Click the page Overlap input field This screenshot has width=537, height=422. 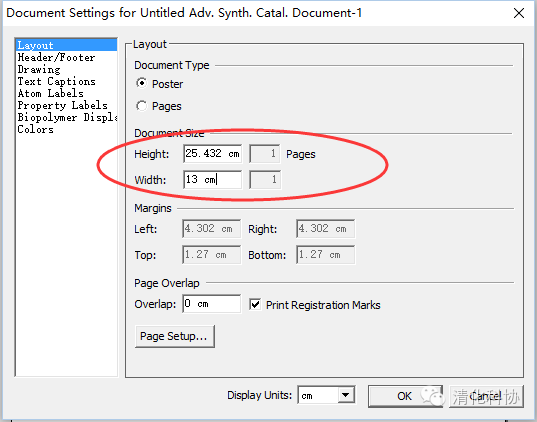coord(211,303)
